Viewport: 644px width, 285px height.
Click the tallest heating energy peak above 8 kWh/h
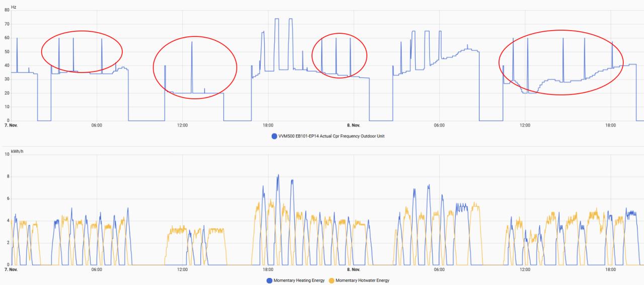(x=278, y=176)
